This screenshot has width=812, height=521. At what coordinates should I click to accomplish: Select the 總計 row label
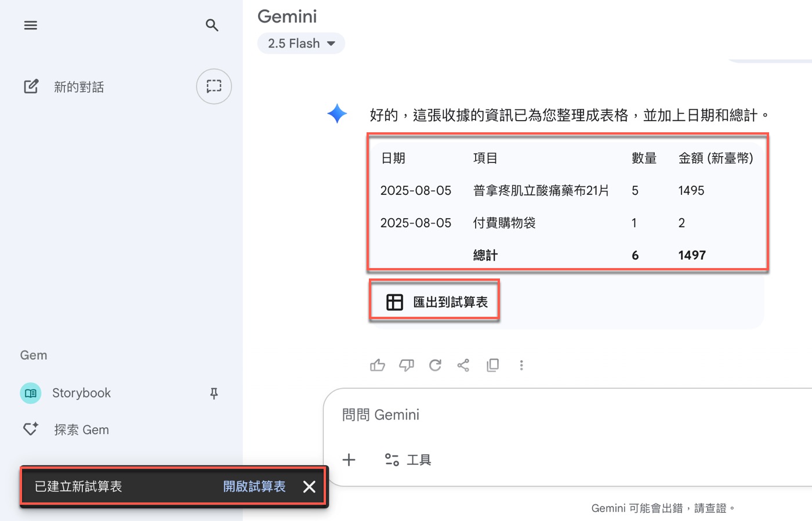coord(485,255)
